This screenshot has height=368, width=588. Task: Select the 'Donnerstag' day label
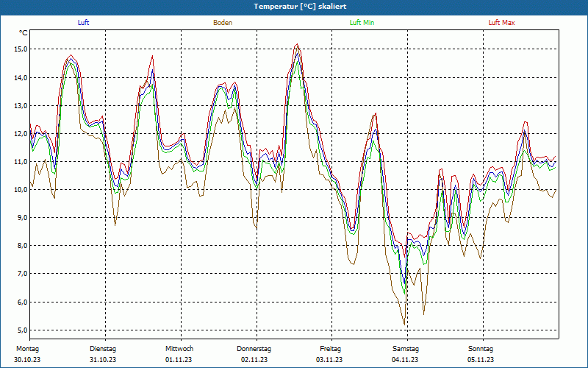click(x=254, y=349)
